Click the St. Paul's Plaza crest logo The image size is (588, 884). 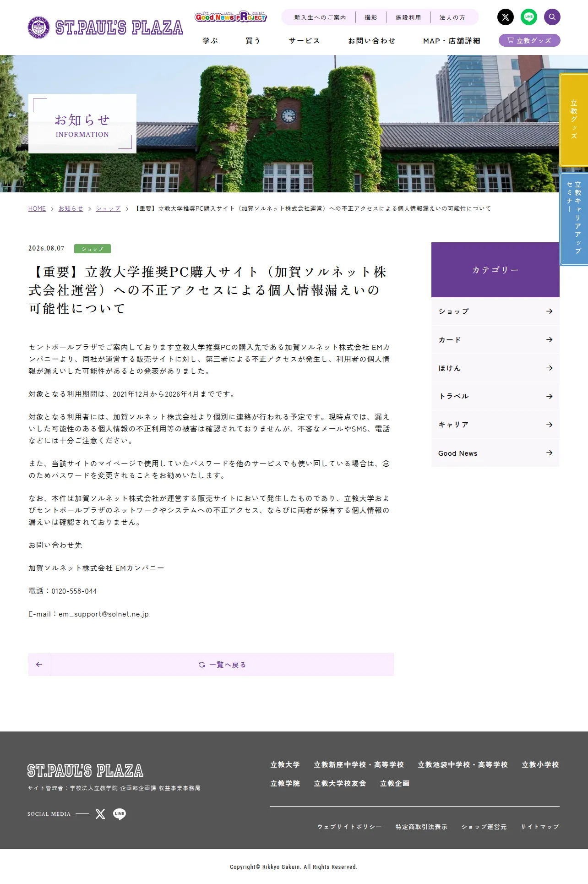coord(38,27)
